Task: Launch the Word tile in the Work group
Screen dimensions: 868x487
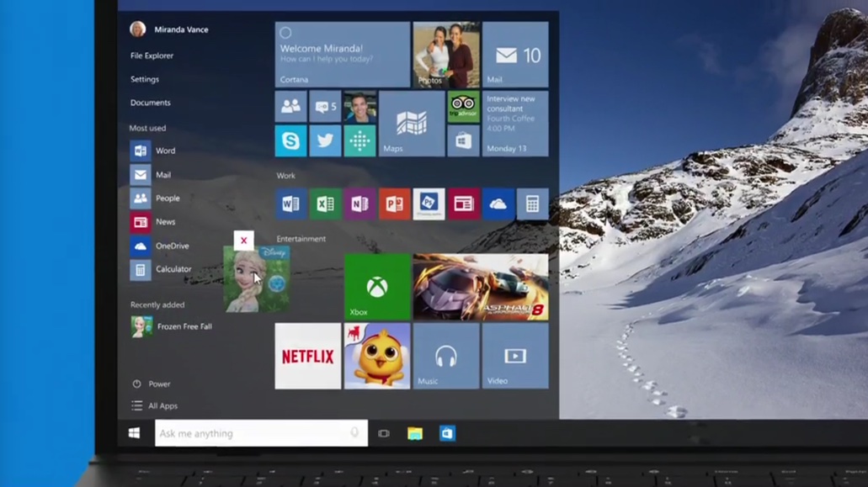Action: (290, 204)
